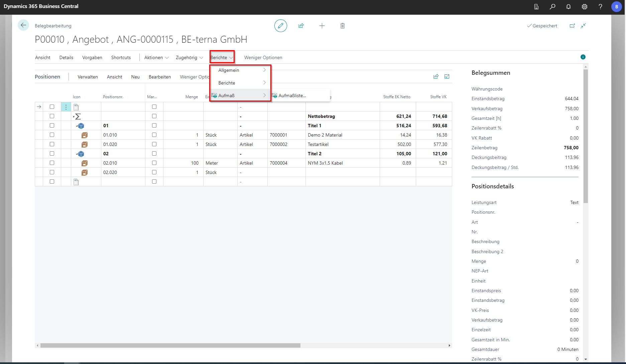Choose Aufmaßliste... from the submenu
Viewport: 626px width, 364px height.
[x=292, y=96]
